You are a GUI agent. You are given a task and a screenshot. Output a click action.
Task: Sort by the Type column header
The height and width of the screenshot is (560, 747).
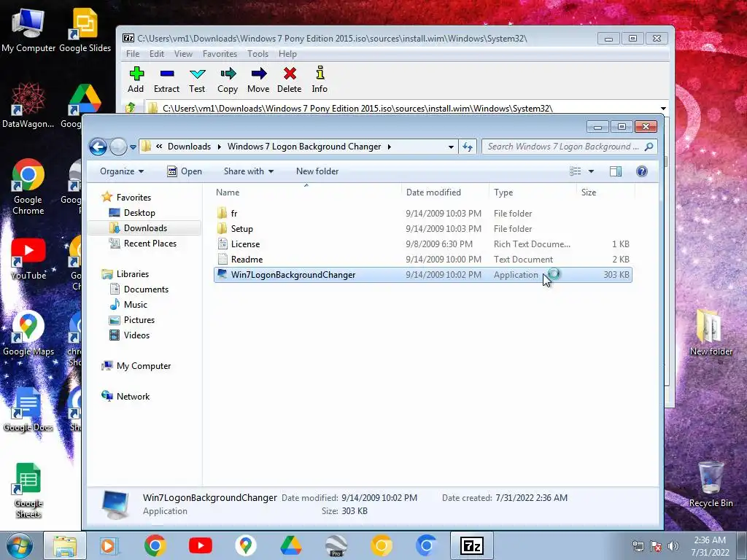[x=533, y=192]
